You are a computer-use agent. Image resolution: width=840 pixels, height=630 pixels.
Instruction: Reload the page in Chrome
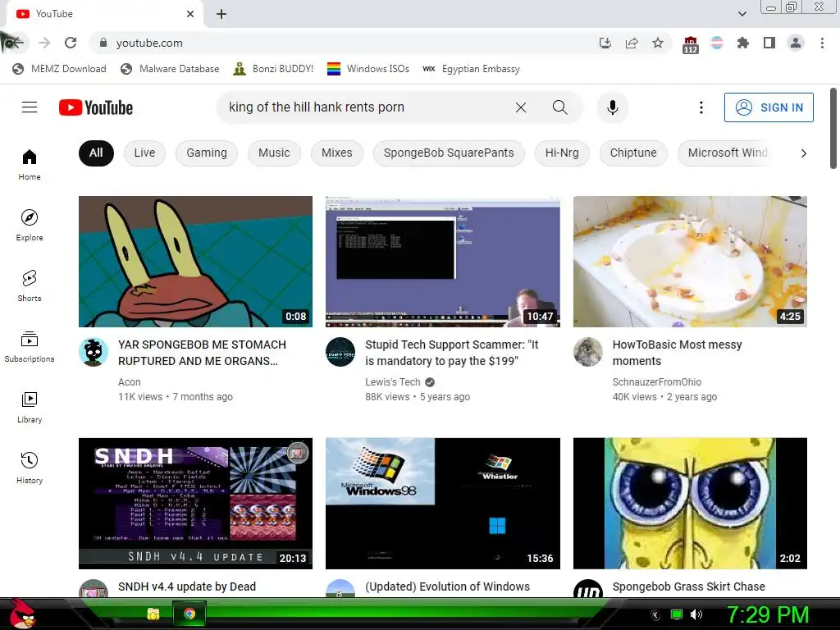click(71, 43)
